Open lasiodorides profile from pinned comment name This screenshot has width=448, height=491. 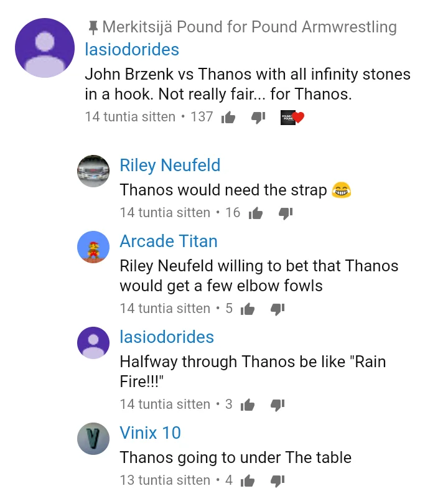click(x=132, y=49)
